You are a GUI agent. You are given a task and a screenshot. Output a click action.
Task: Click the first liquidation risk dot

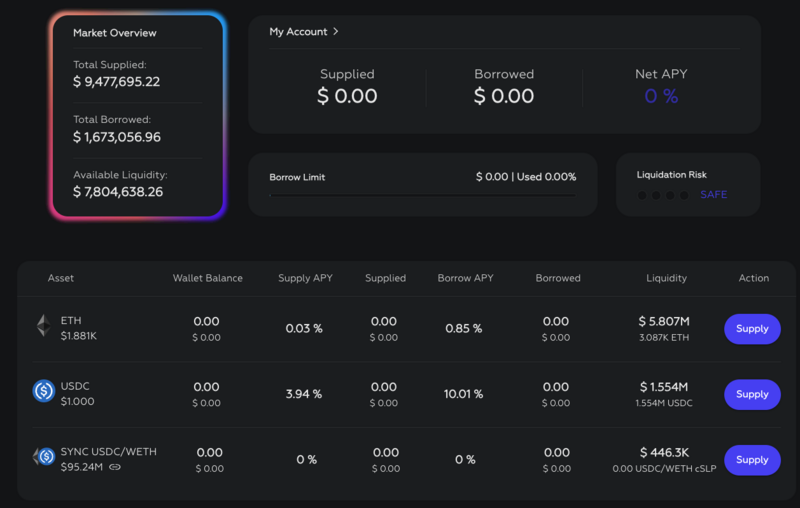point(642,195)
